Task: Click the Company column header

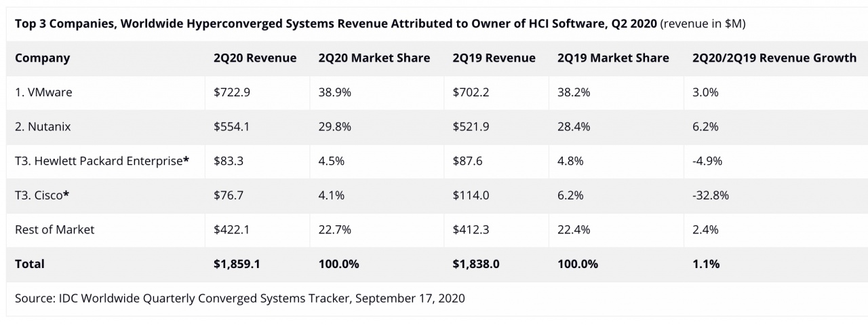Action: [x=42, y=58]
